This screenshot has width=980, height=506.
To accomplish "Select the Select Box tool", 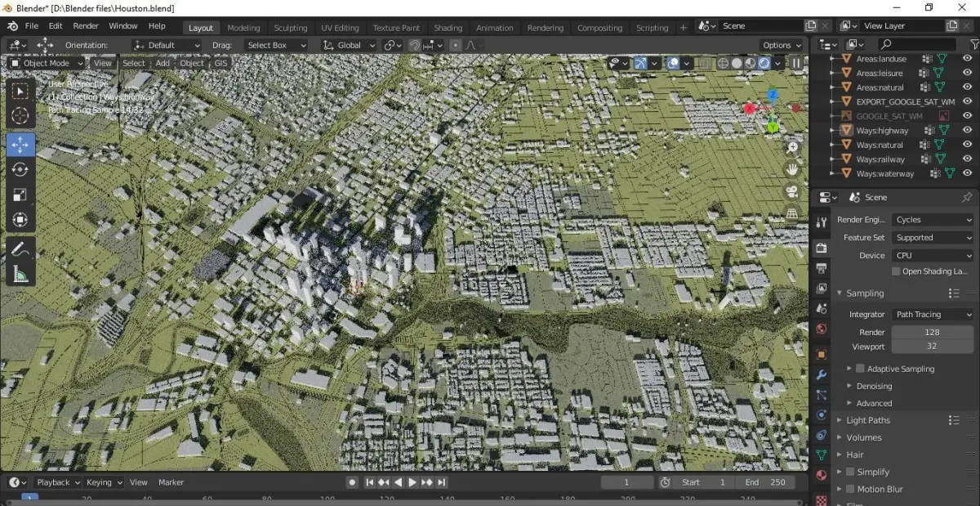I will (20, 91).
